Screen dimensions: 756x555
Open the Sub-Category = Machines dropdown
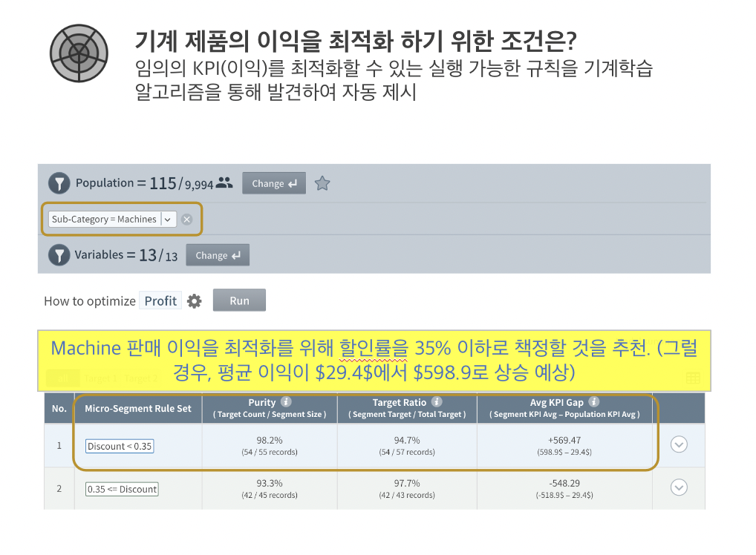tap(168, 219)
